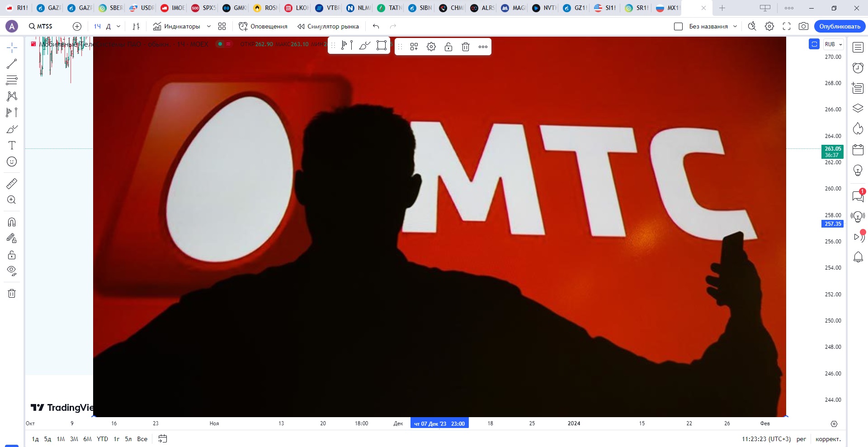The image size is (868, 447).
Task: Expand the layout 'Без названия' chevron
Action: pos(735,26)
